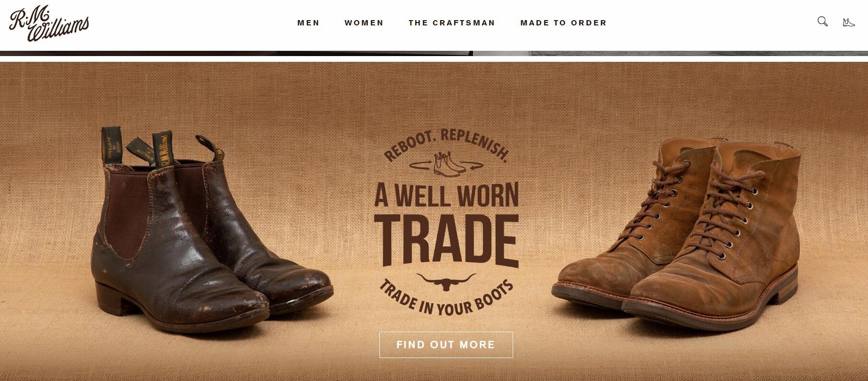Select THE CRAFTSMAN navigation item
868x381 pixels.
[452, 23]
